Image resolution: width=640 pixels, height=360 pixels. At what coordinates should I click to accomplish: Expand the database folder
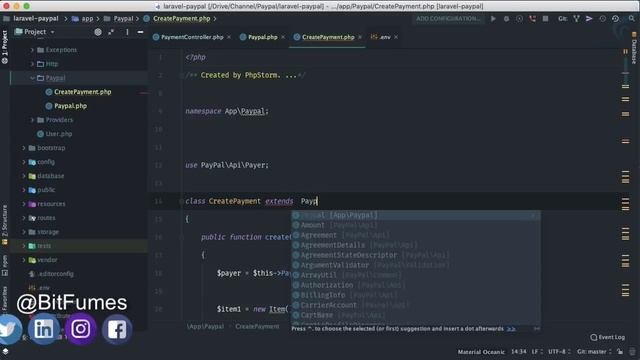coord(24,176)
